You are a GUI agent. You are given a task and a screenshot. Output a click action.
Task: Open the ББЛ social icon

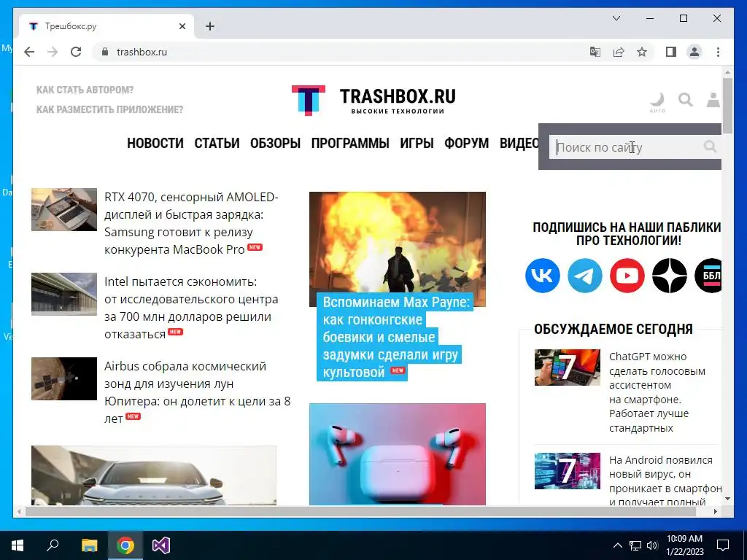(708, 275)
